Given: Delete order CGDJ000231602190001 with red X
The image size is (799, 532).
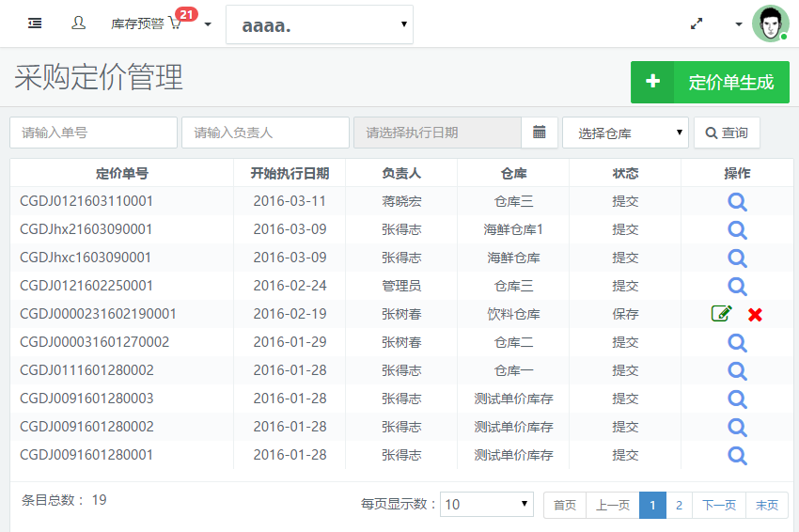Looking at the screenshot, I should (x=755, y=314).
